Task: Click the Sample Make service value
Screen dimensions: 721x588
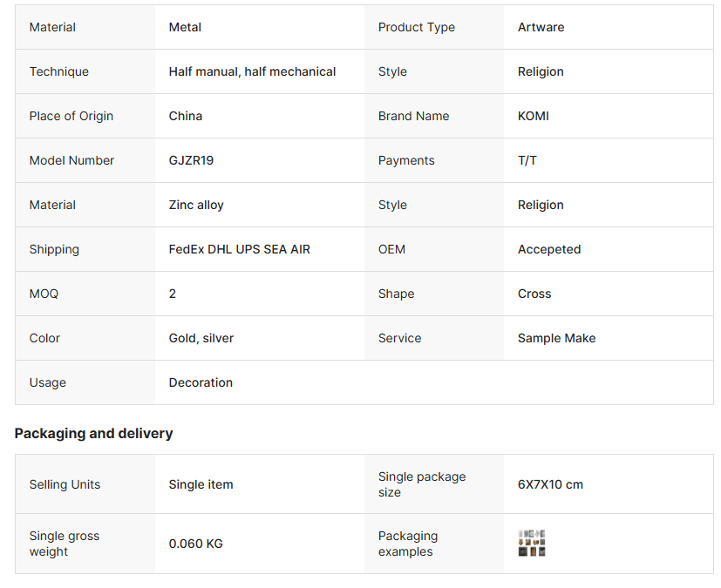Action: [x=557, y=338]
